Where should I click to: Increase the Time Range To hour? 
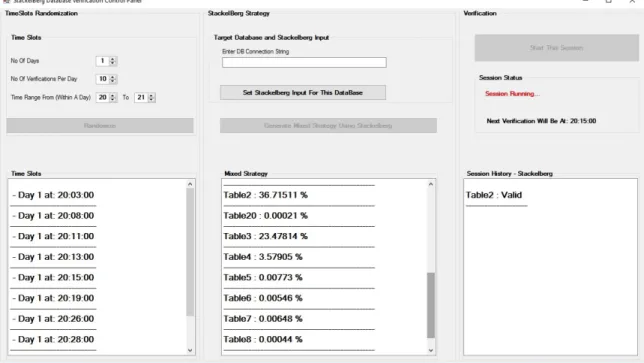tap(151, 95)
